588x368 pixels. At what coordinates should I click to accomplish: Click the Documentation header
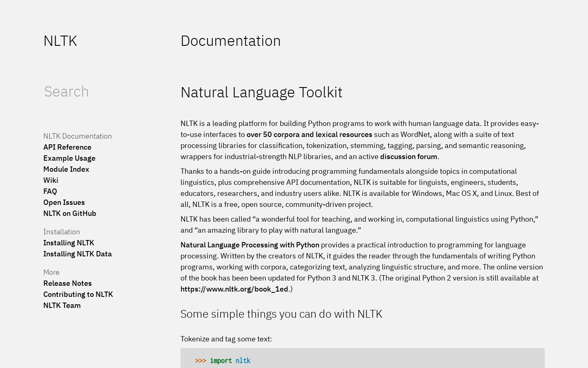(231, 41)
